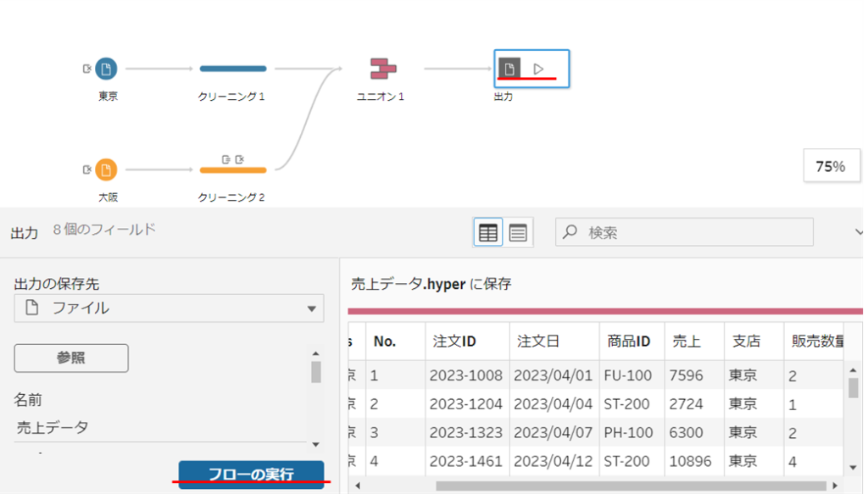
Task: Click up arrow of data grid vertical scrollbar
Action: (x=853, y=369)
